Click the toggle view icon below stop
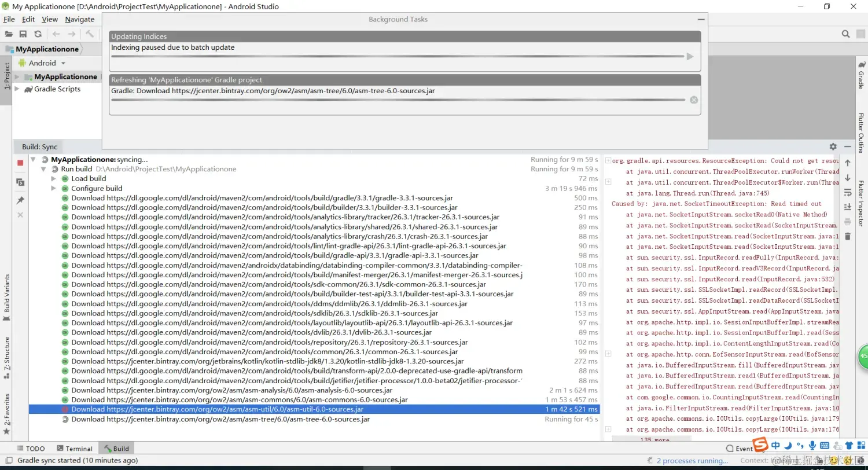The height and width of the screenshot is (470, 868). (x=20, y=182)
